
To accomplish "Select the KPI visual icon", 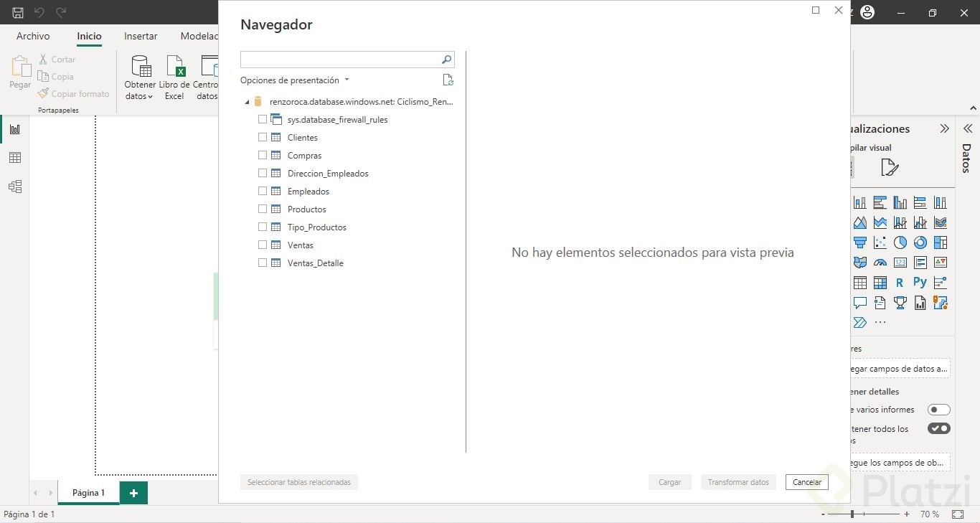I will 940,263.
